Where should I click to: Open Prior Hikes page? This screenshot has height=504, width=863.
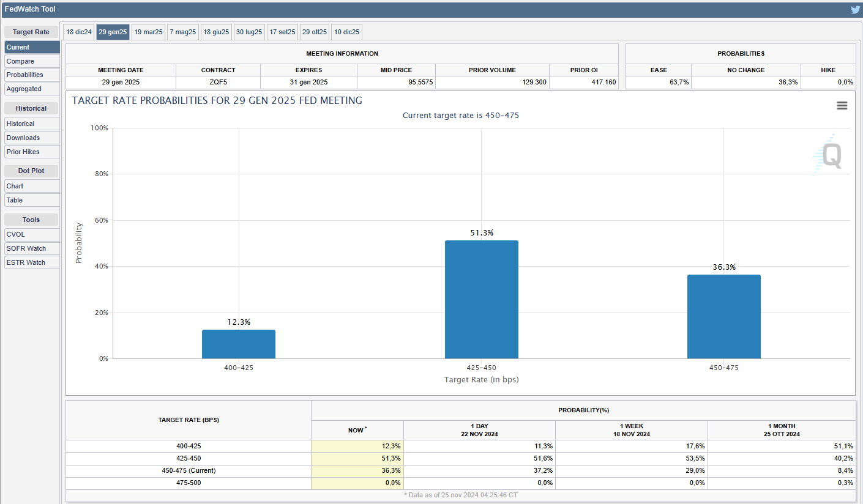(x=32, y=152)
